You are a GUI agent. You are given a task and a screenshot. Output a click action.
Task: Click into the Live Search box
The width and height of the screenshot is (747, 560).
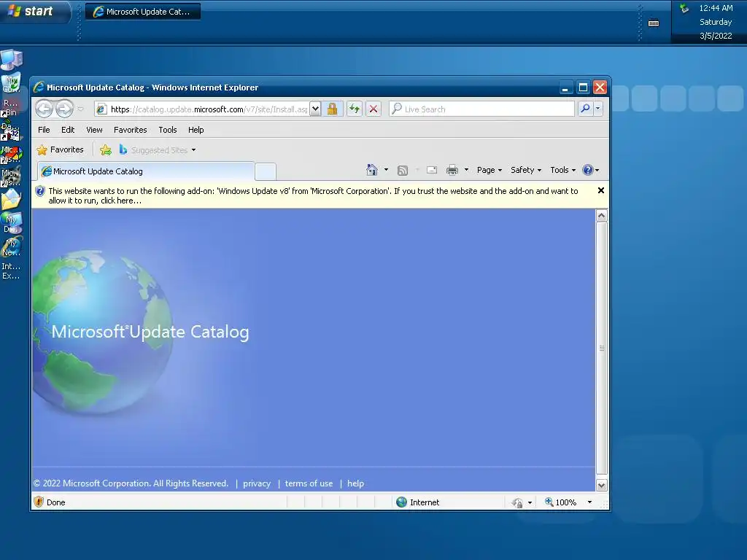(482, 109)
